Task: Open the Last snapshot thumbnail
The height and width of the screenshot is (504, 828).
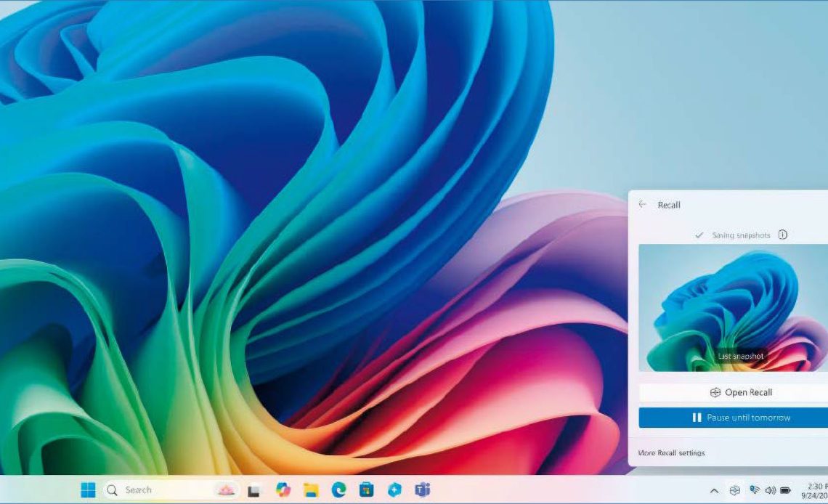Action: (734, 308)
